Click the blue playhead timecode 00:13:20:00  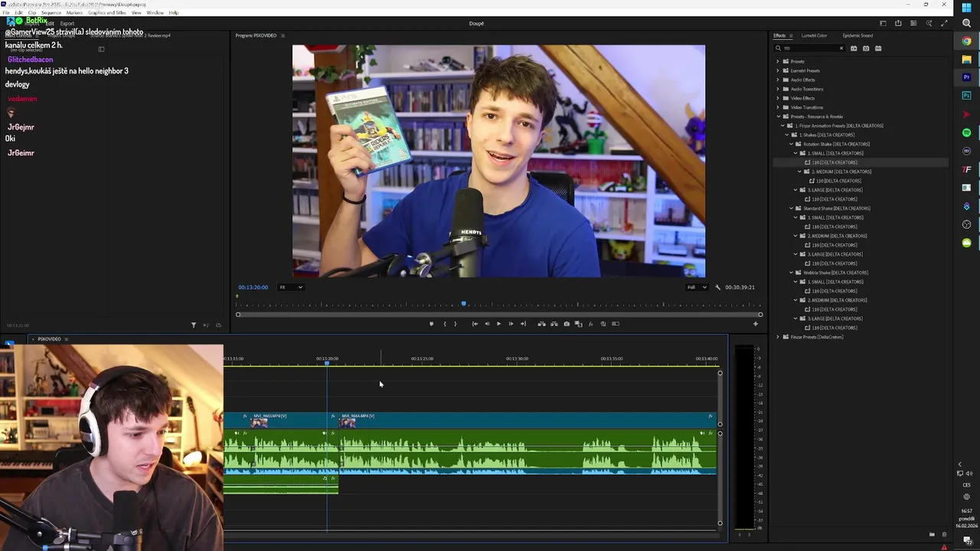253,287
